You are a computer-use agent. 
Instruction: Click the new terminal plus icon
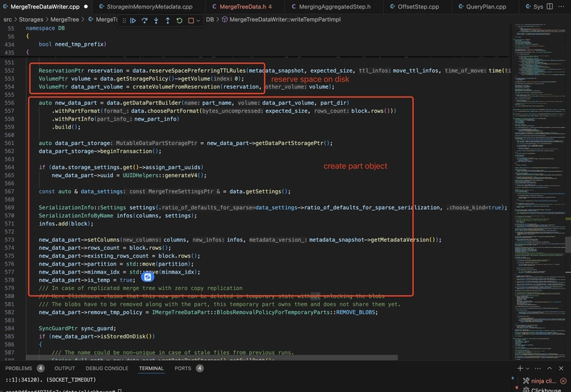pos(520,368)
